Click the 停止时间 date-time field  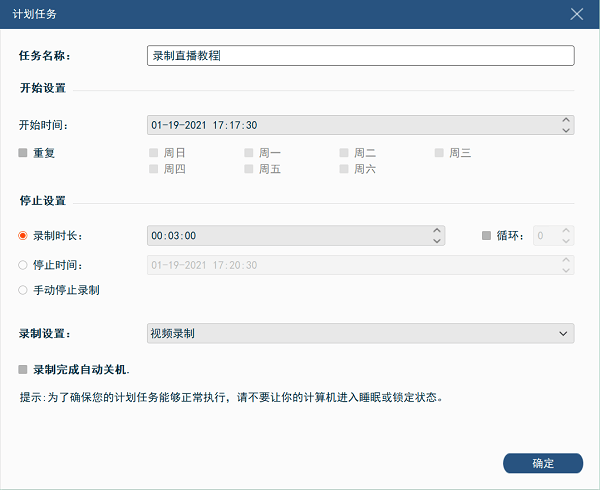[x=360, y=265]
